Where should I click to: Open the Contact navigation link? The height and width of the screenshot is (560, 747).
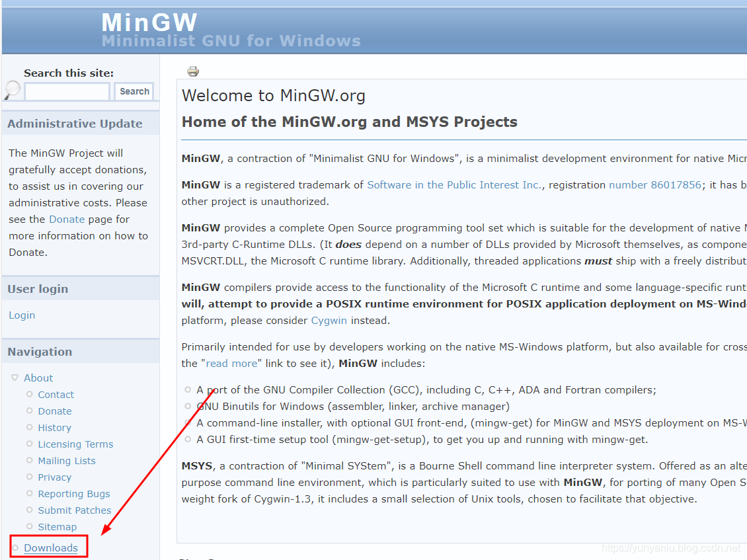[56, 395]
